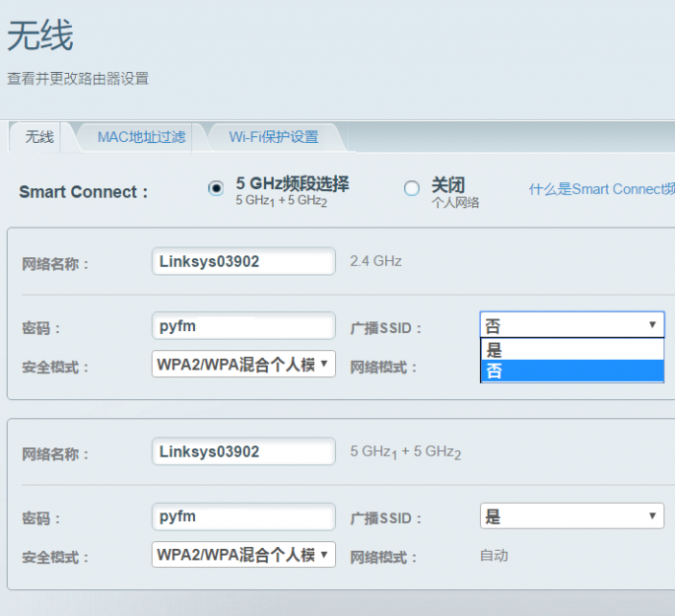Expand the 5 GHz 安全模式 dropdown
This screenshot has height=616, width=675.
click(243, 555)
